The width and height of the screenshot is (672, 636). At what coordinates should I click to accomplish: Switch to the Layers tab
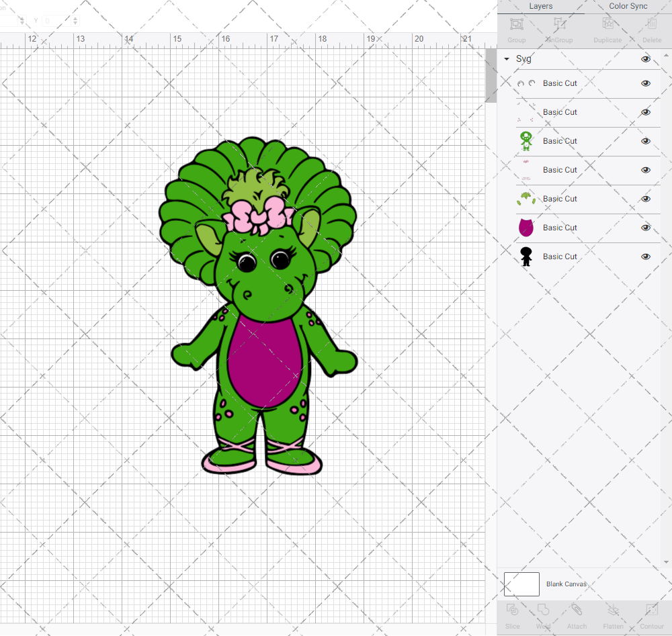(x=541, y=6)
